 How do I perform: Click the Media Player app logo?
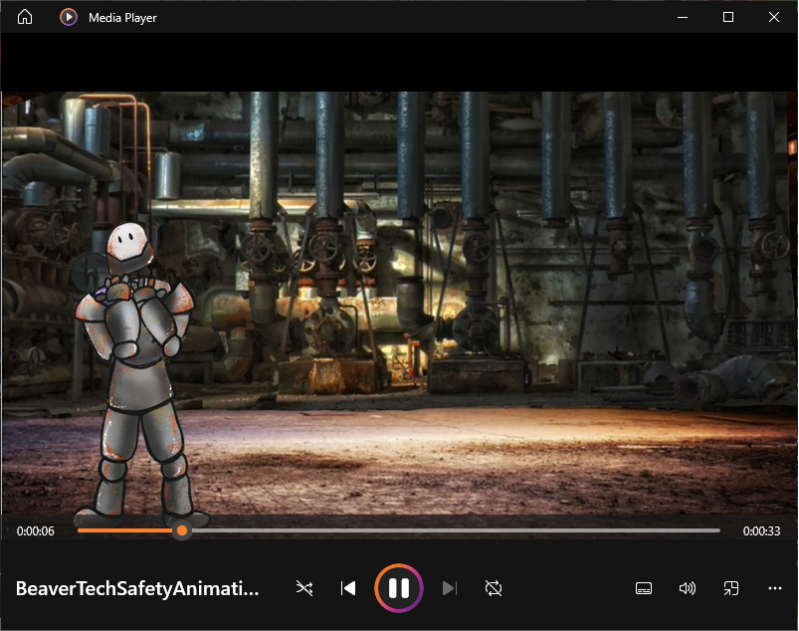68,17
